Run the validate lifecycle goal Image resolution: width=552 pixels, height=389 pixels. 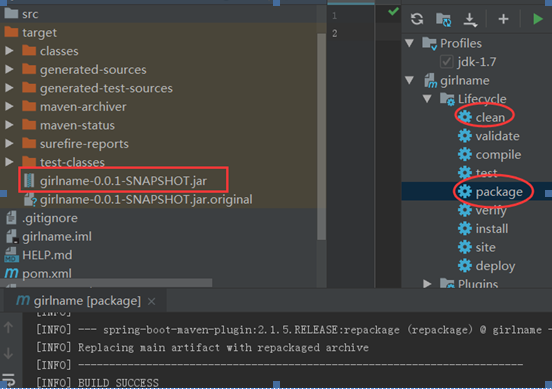click(497, 136)
